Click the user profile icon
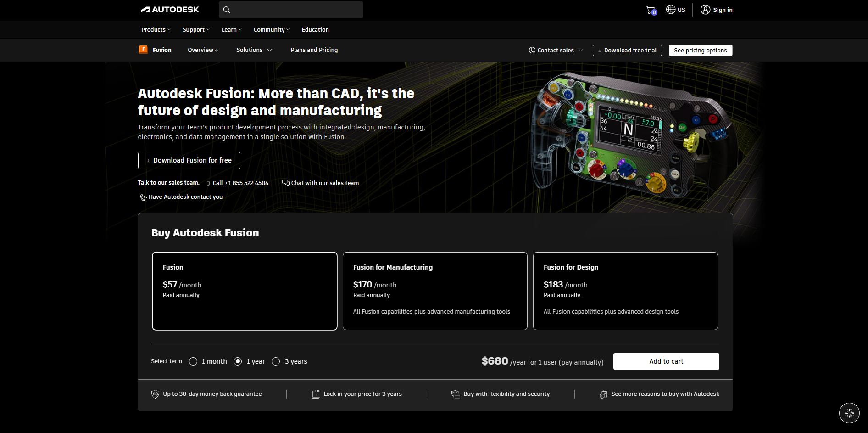The width and height of the screenshot is (868, 433). pos(706,10)
